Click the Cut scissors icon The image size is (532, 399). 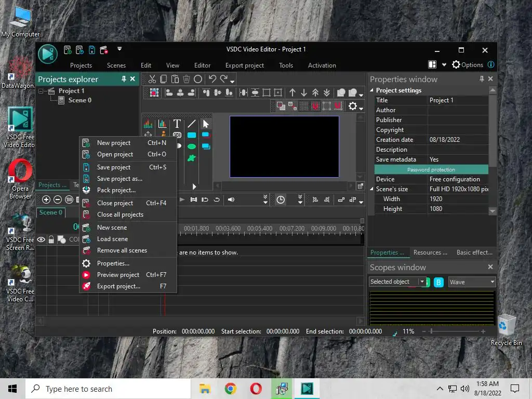click(152, 79)
